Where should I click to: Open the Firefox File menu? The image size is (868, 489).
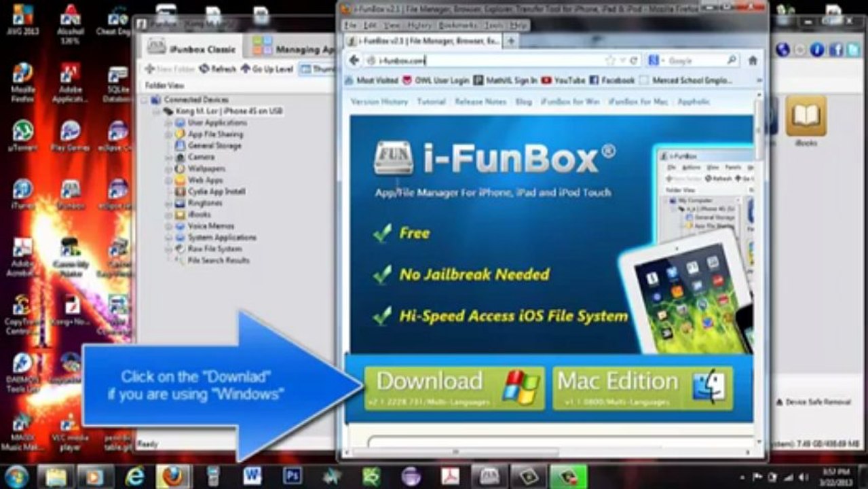[x=350, y=25]
